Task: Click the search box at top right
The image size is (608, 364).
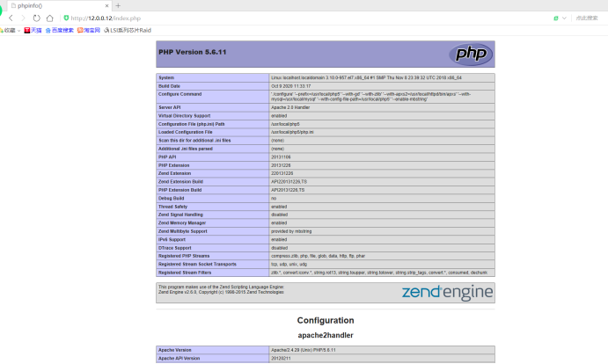Action: [x=587, y=18]
